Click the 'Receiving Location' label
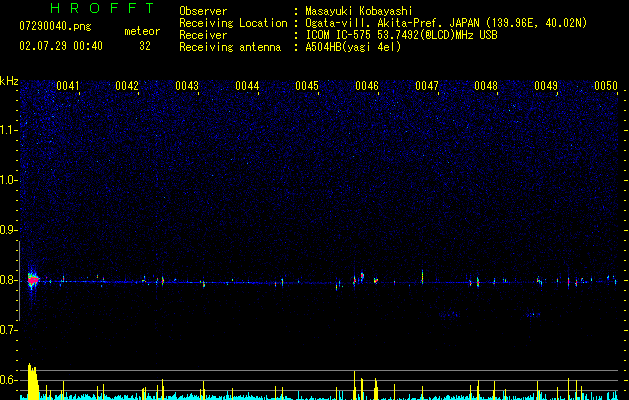 (x=233, y=23)
